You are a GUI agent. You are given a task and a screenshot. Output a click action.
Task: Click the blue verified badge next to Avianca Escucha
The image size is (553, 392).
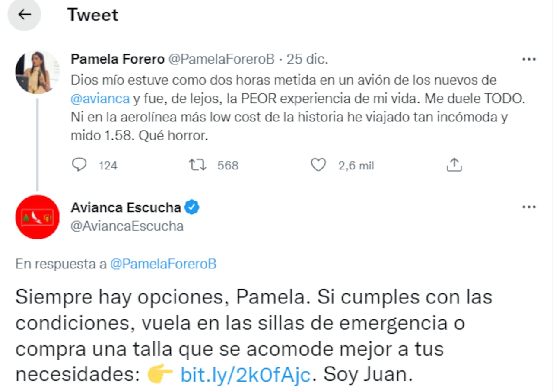[x=191, y=207]
